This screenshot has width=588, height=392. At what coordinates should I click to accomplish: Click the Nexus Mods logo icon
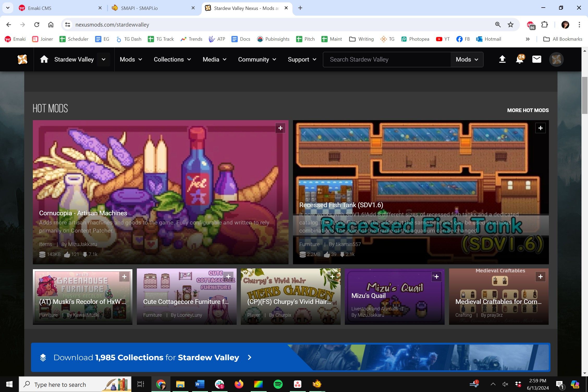click(22, 59)
